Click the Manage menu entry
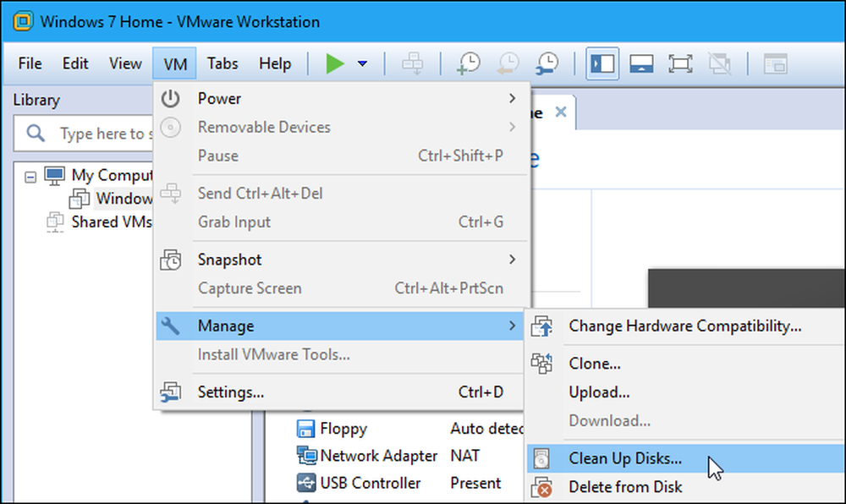This screenshot has height=504, width=846. pos(340,326)
